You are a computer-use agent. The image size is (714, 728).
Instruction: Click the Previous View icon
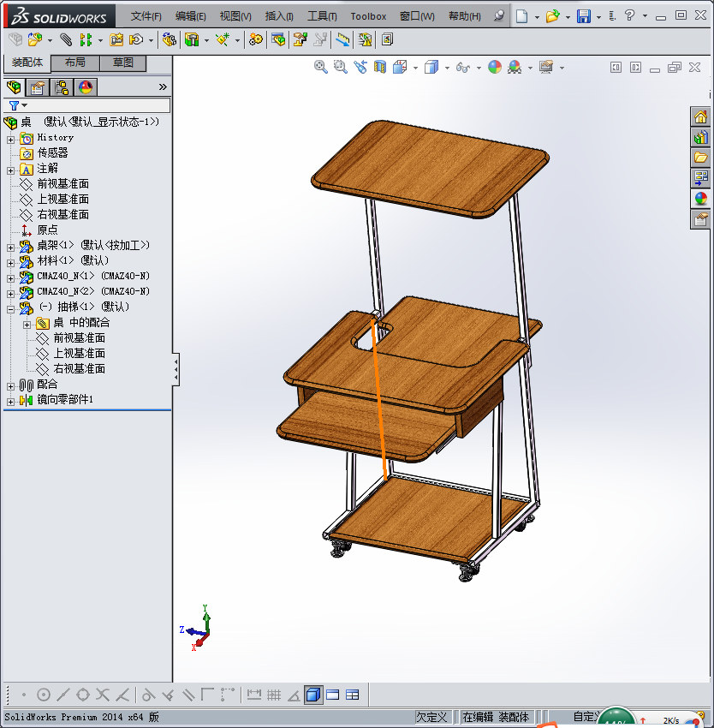pyautogui.click(x=360, y=68)
